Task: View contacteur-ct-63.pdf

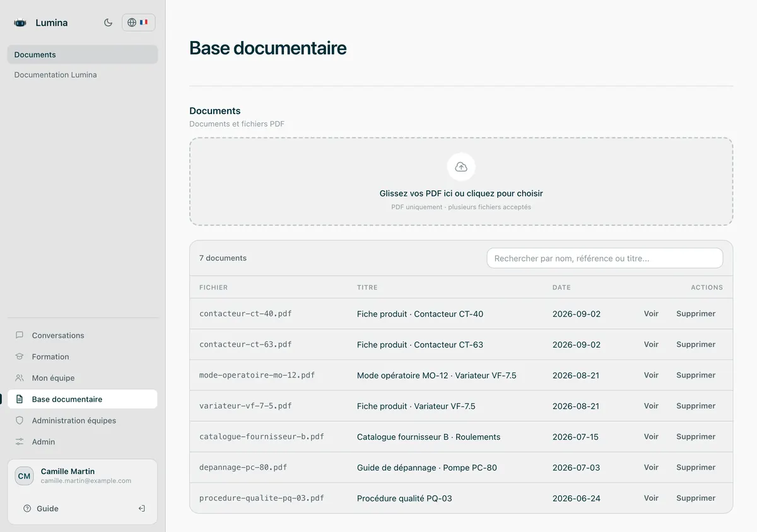Action: (x=651, y=345)
